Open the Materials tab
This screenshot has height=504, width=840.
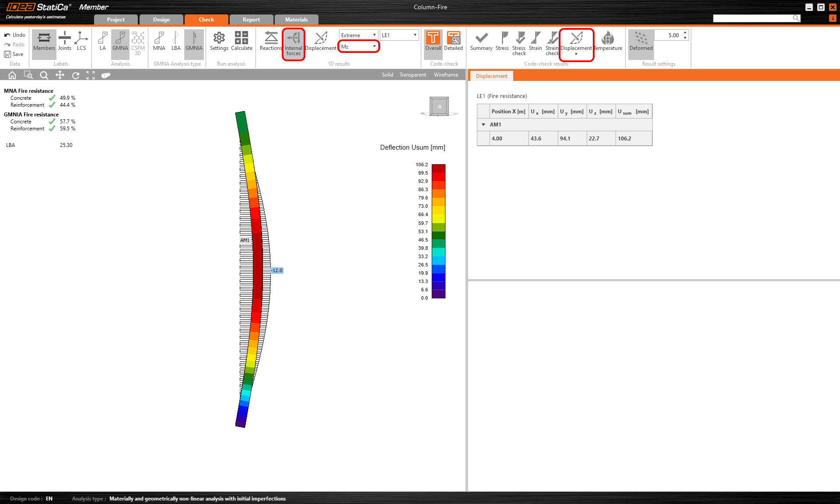(x=296, y=20)
